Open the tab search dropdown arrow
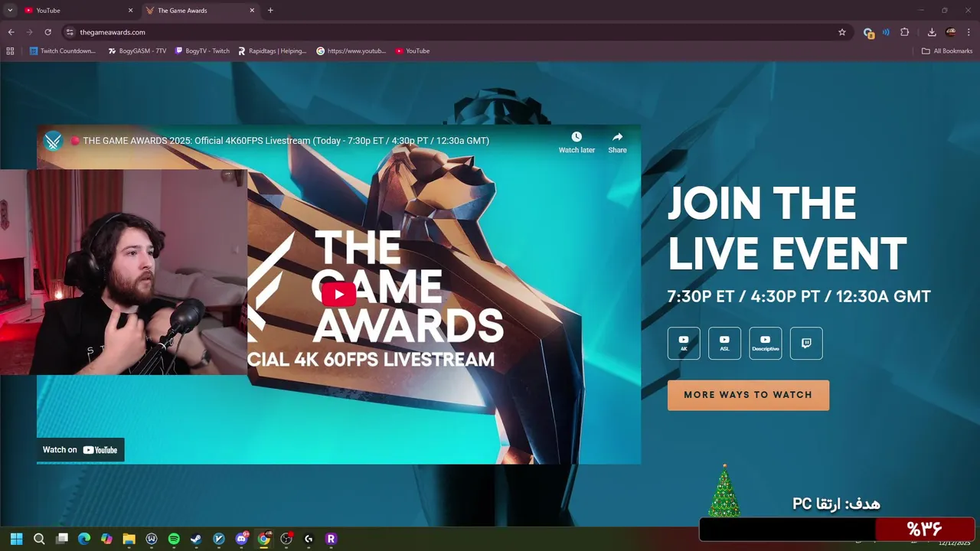This screenshot has height=551, width=980. [10, 11]
